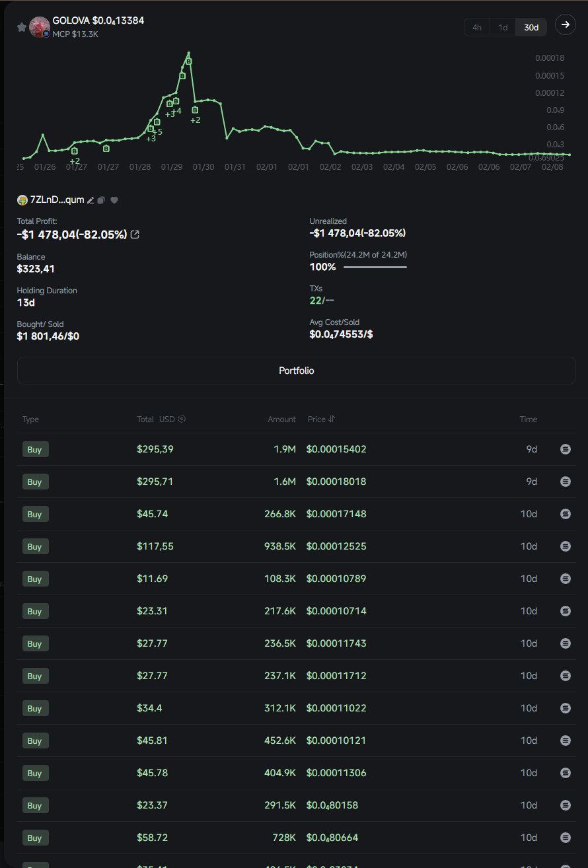Share Total Profit via export icon

tap(135, 235)
